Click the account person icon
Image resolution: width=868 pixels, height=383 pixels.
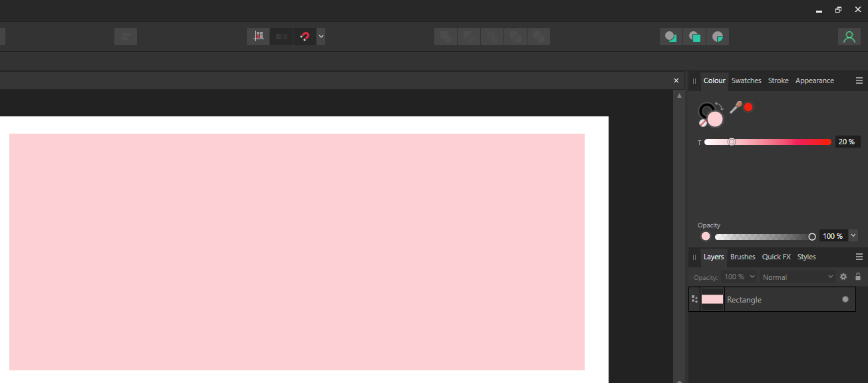pos(849,37)
